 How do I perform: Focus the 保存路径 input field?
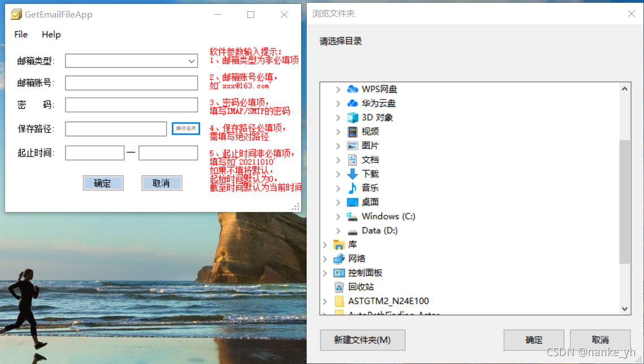click(116, 129)
